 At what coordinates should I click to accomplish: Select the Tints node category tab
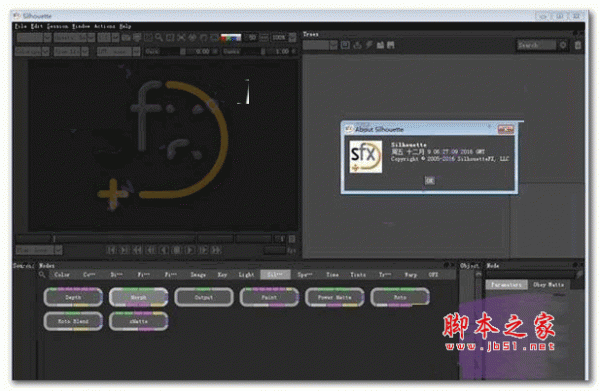358,275
